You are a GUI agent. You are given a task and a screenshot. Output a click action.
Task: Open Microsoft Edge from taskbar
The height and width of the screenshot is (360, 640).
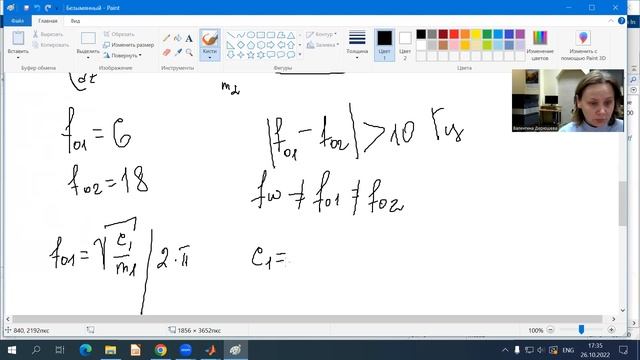point(86,350)
